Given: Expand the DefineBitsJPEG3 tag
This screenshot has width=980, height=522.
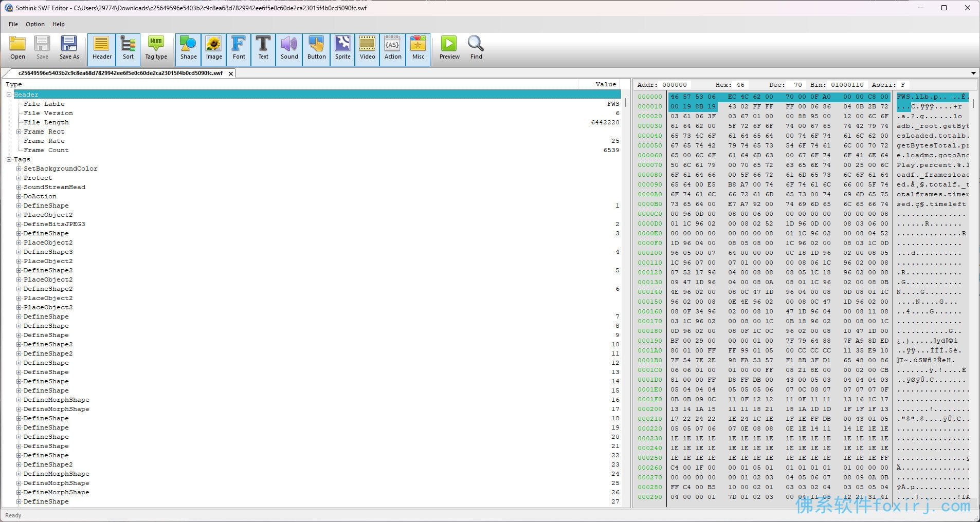Looking at the screenshot, I should [19, 224].
